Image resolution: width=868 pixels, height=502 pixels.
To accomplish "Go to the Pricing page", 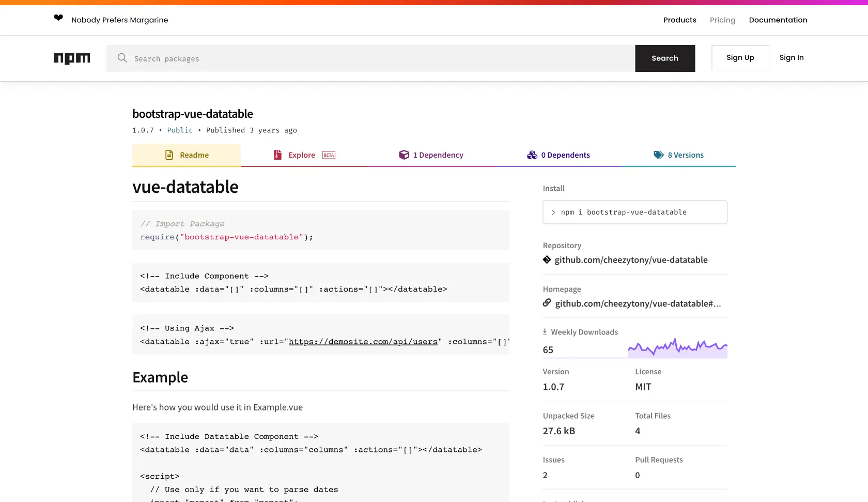I will point(722,20).
